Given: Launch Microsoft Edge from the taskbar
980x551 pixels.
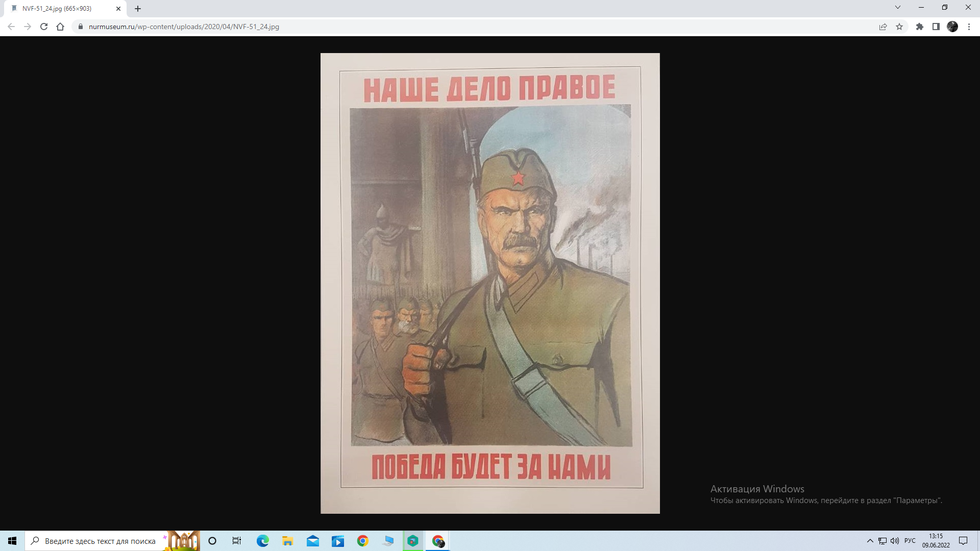Looking at the screenshot, I should pos(262,541).
